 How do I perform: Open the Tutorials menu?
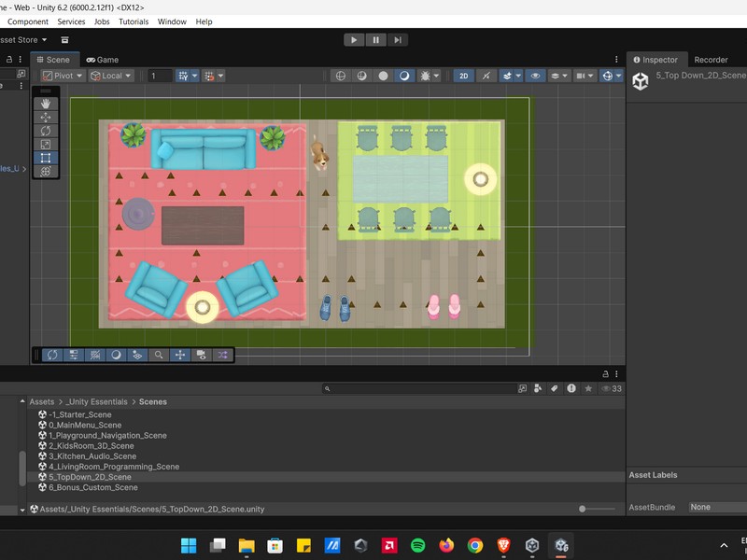133,21
